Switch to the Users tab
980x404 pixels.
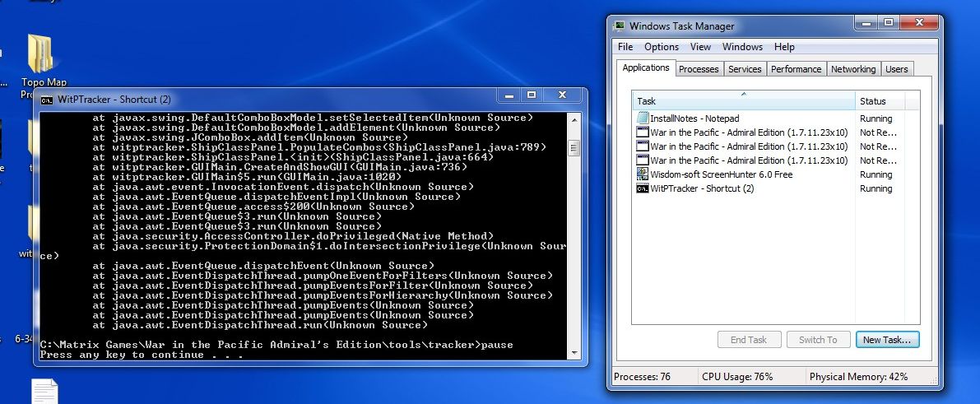tap(896, 69)
